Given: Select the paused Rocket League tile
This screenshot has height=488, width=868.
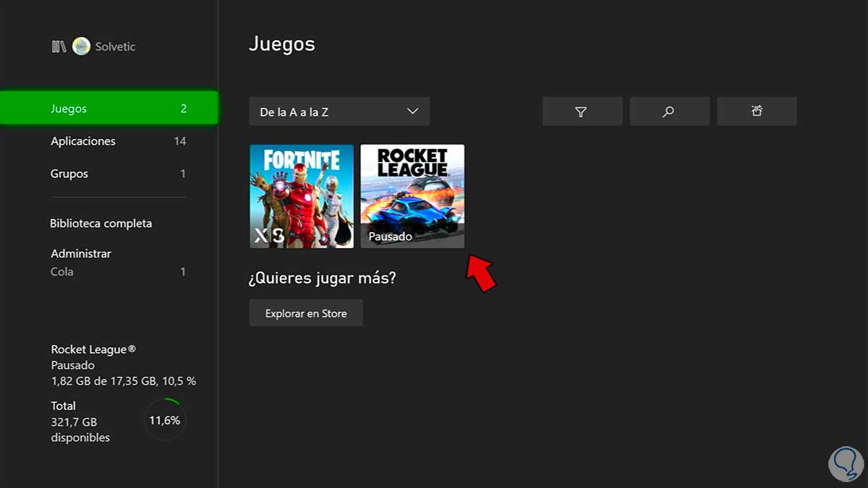Looking at the screenshot, I should pyautogui.click(x=412, y=196).
